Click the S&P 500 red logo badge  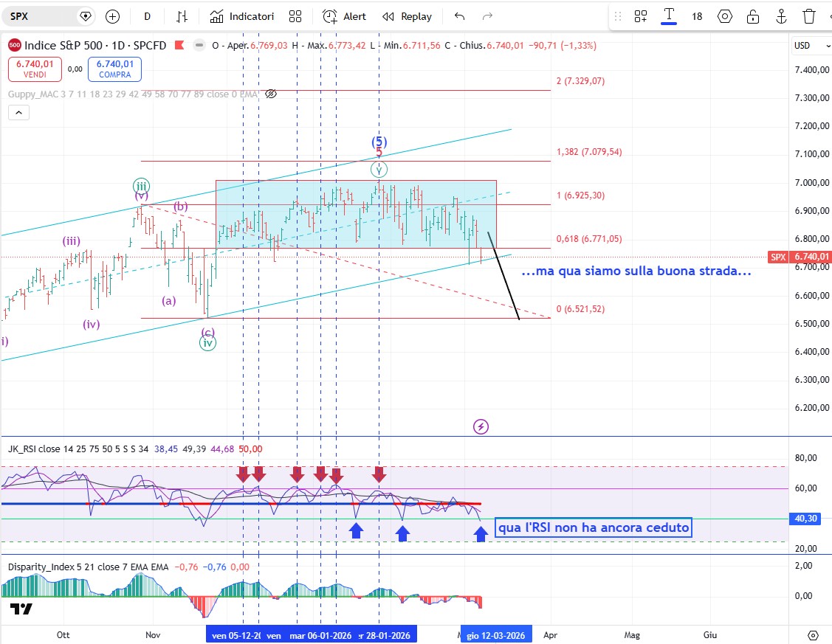(15, 45)
